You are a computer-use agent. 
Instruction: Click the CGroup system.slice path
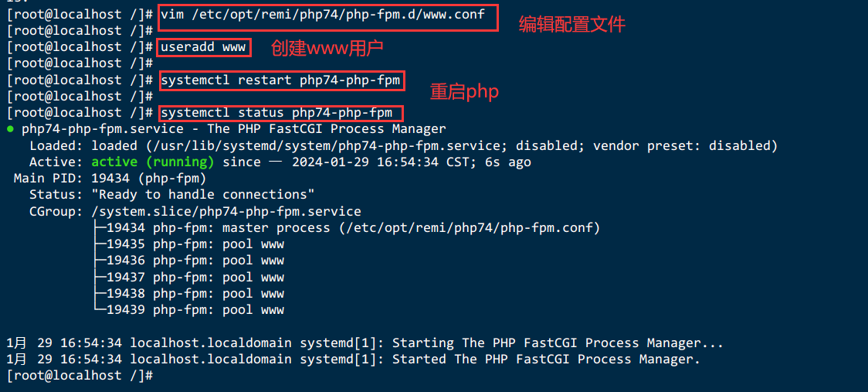[226, 211]
